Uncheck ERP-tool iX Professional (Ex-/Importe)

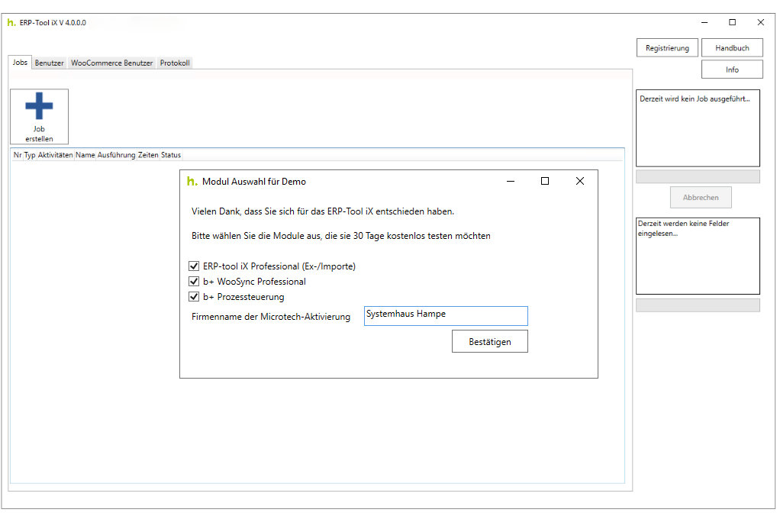[x=194, y=266]
